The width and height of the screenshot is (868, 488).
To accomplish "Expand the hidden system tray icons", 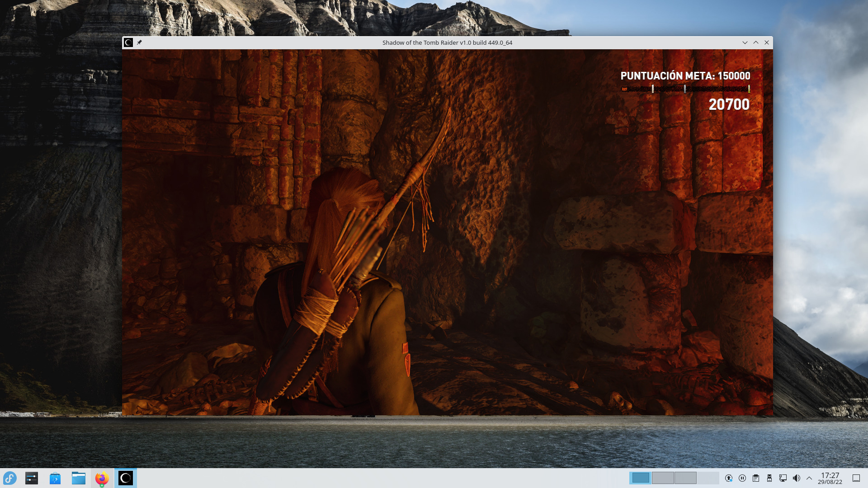I will coord(809,478).
